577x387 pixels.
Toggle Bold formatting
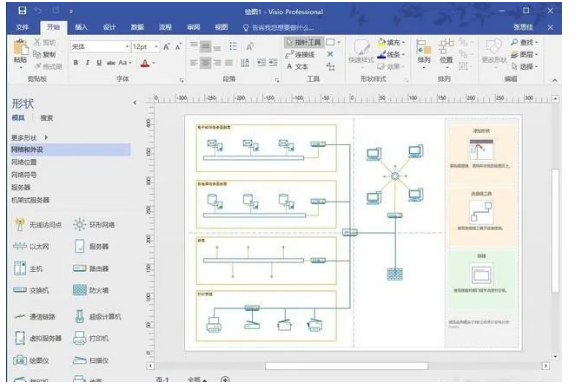76,63
